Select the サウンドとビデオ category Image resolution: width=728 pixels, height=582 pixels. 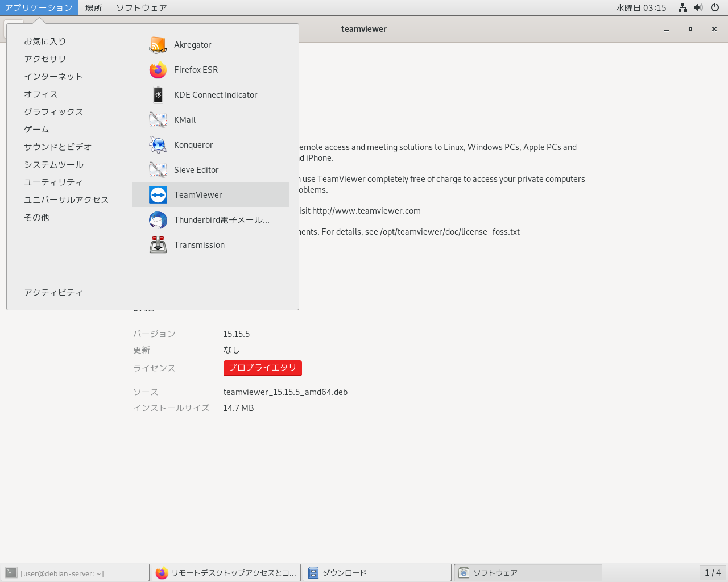tap(58, 147)
